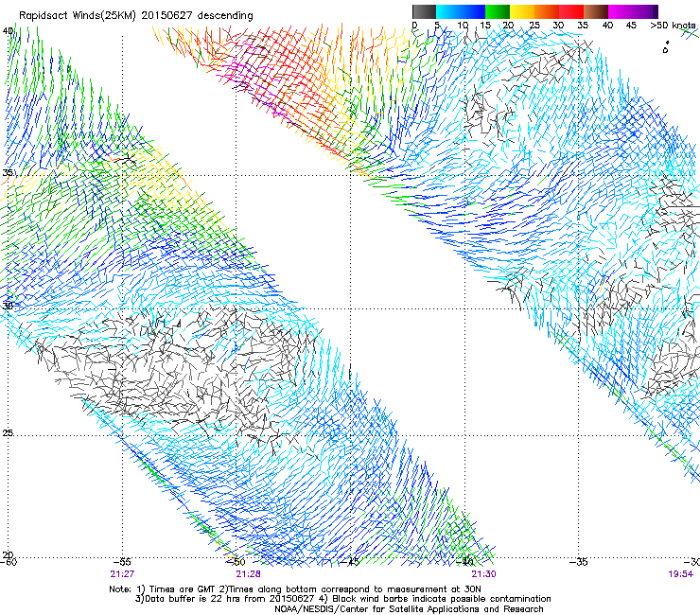
Task: Click the '0' label under the color bar
Action: [414, 26]
